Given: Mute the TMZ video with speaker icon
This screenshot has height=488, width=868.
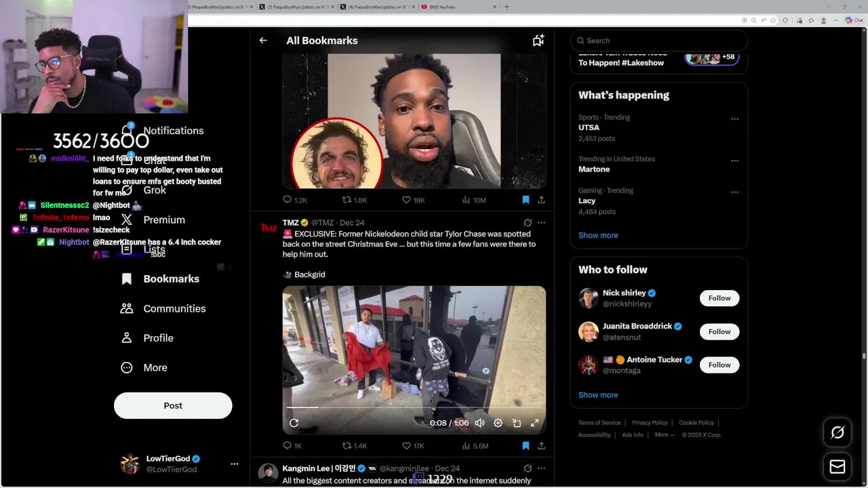Looking at the screenshot, I should [479, 423].
